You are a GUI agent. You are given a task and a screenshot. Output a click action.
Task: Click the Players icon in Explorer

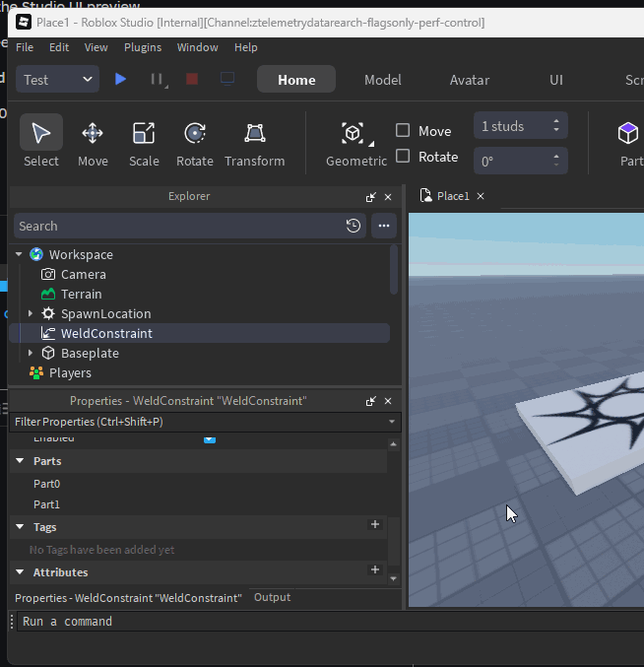pyautogui.click(x=36, y=372)
